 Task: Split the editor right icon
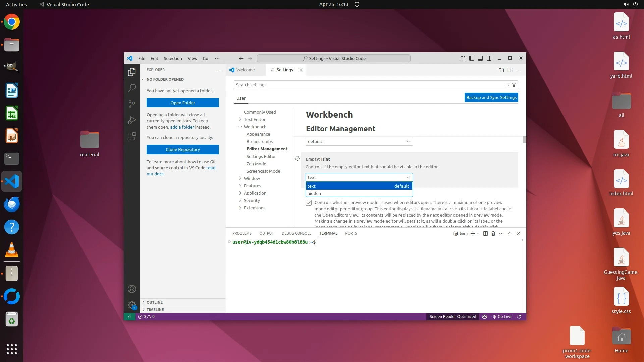(510, 70)
